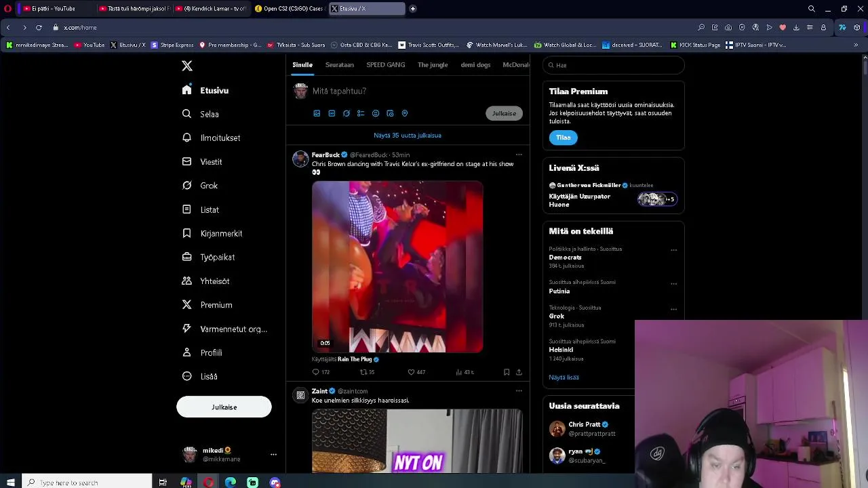Open FearBuck post options menu

[x=519, y=155]
